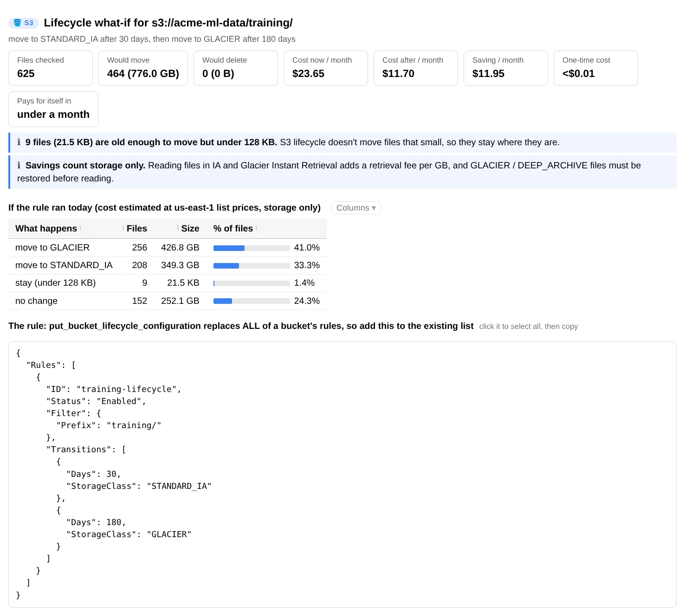
Task: Click the One-time cost card
Action: pyautogui.click(x=596, y=68)
